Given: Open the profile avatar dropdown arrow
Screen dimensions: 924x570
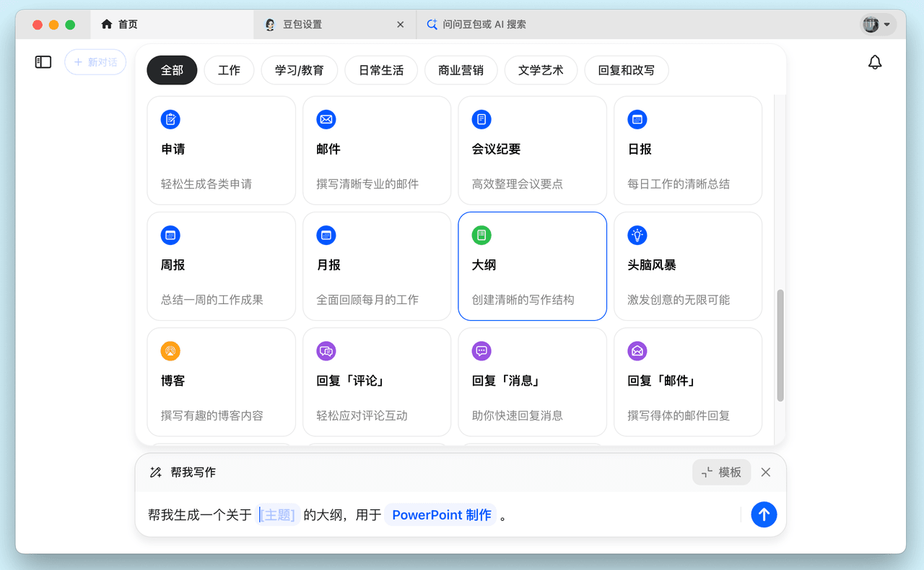Looking at the screenshot, I should [887, 25].
